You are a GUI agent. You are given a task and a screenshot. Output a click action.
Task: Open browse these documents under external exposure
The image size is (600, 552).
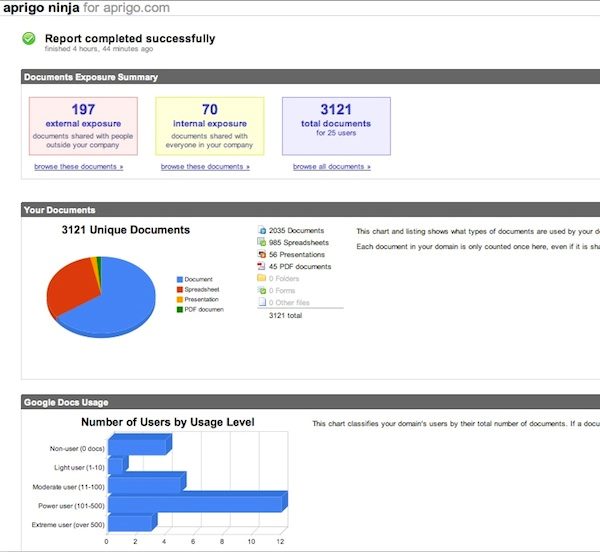coord(78,167)
